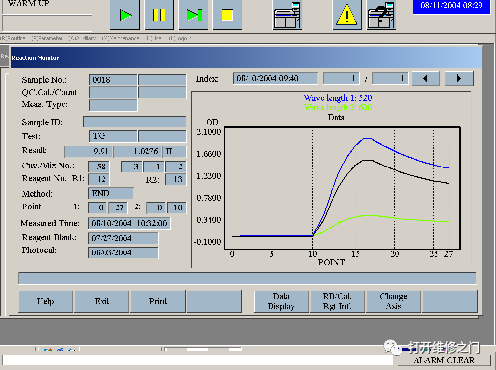The height and width of the screenshot is (370, 496).
Task: Click the Reaction Monitor title bar
Action: 246,58
